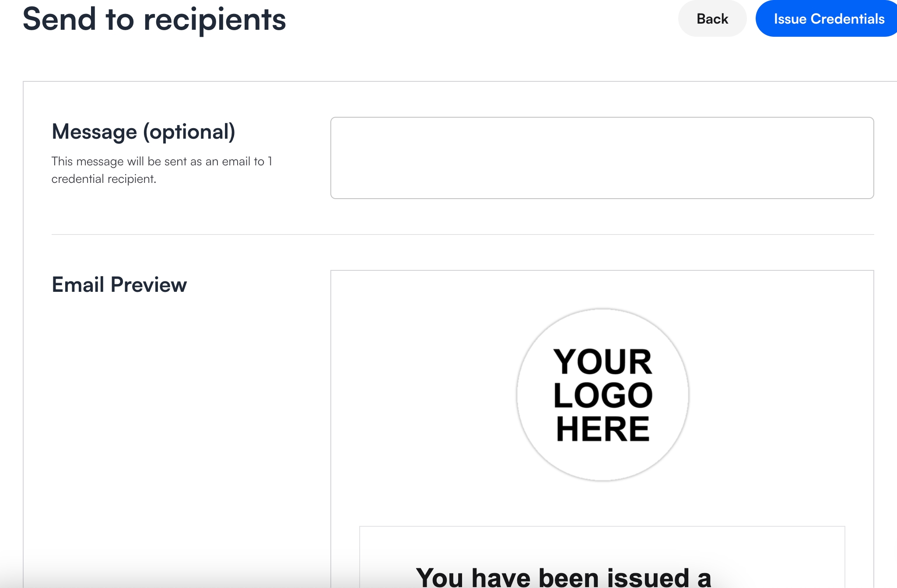The width and height of the screenshot is (897, 588).
Task: Focus the optional message text box
Action: pos(602,157)
